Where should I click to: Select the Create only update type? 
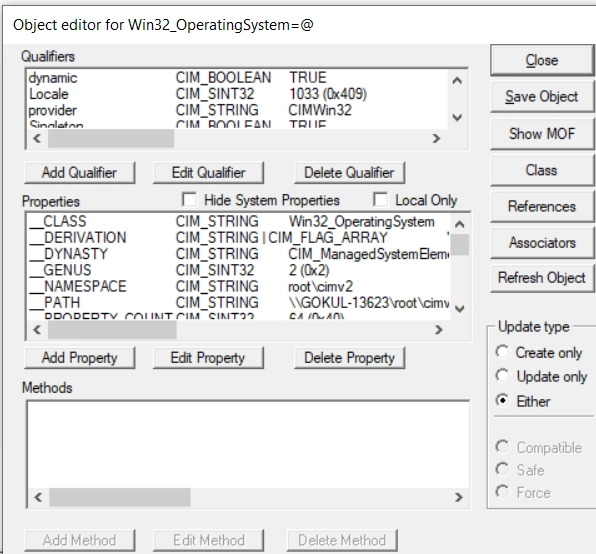(502, 352)
